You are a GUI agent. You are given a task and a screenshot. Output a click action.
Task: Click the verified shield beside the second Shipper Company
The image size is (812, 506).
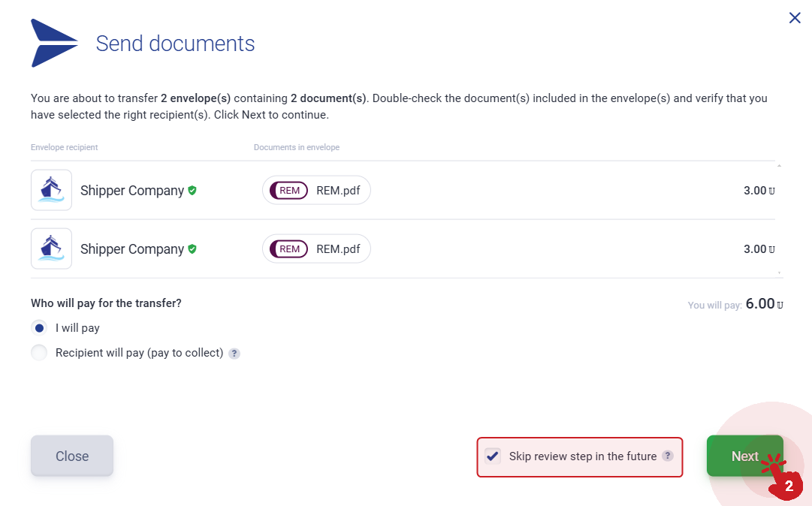tap(192, 248)
